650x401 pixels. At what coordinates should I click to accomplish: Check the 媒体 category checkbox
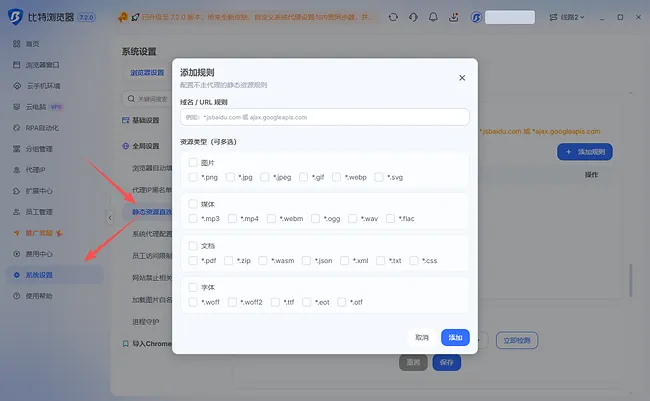pyautogui.click(x=193, y=204)
